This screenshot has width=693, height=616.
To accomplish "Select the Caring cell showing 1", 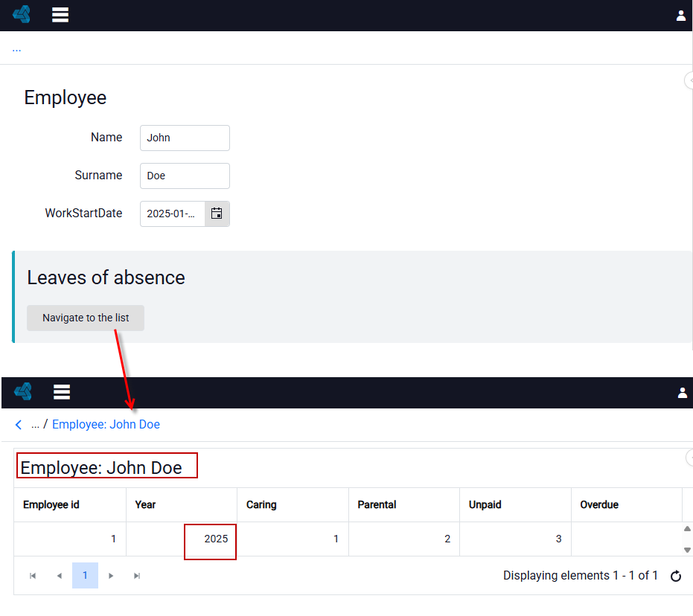I will click(293, 539).
